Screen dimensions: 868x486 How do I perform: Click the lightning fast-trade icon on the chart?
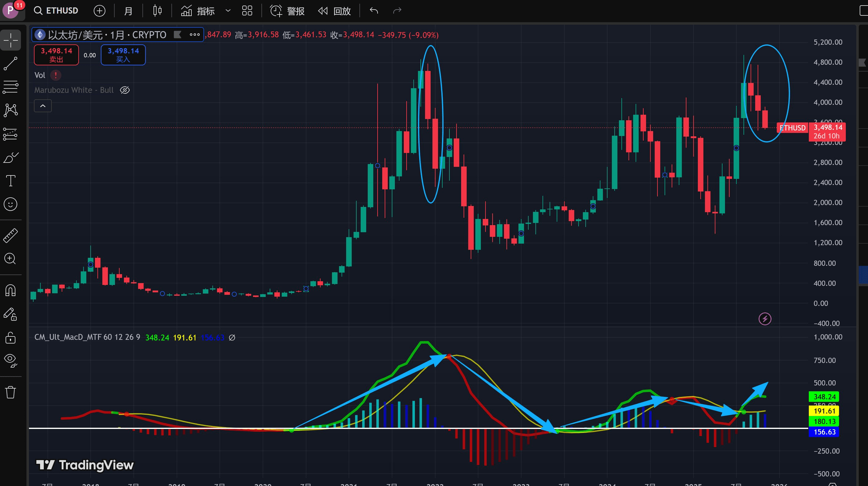[765, 319]
